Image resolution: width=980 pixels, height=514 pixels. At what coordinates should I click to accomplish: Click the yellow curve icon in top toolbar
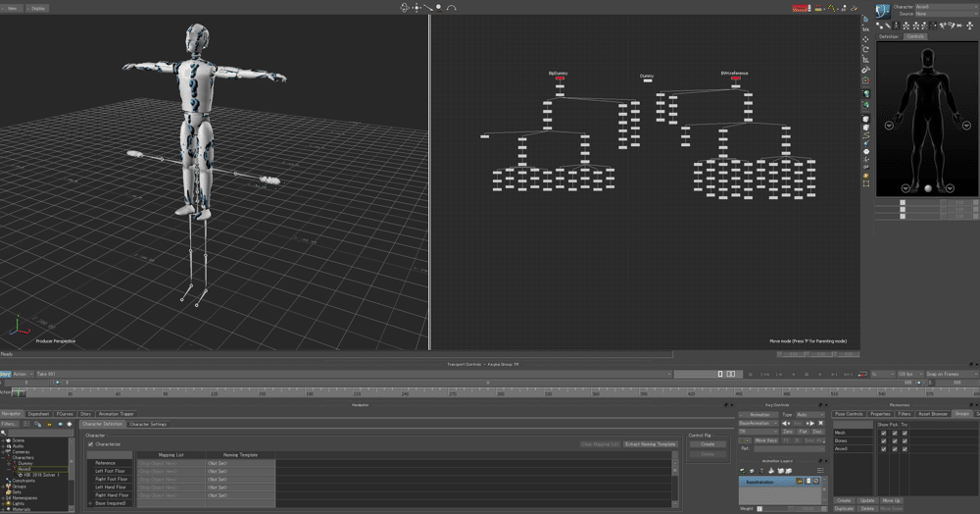tap(831, 8)
